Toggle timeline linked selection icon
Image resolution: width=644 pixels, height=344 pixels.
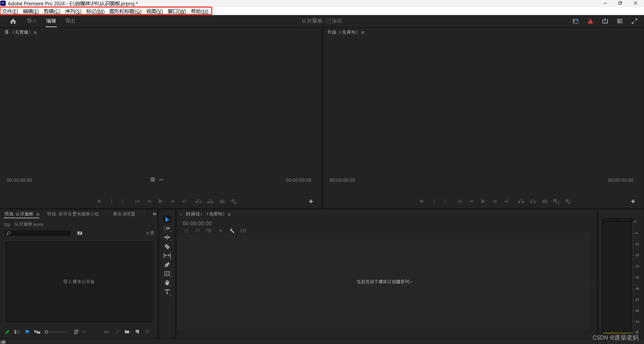tap(209, 231)
